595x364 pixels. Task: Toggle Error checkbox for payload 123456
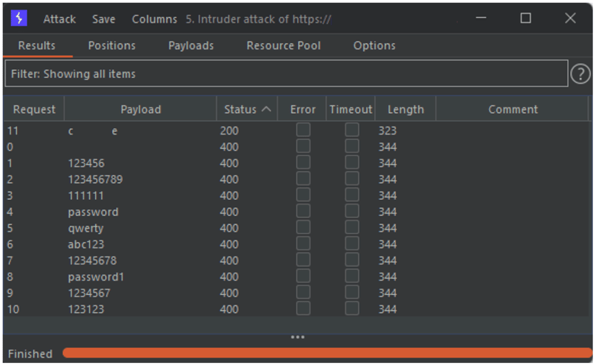point(303,163)
